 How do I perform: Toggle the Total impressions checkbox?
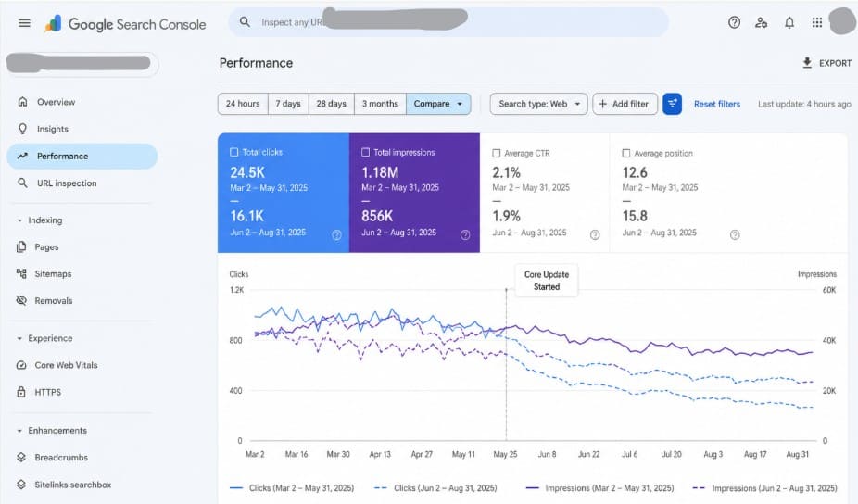point(365,152)
